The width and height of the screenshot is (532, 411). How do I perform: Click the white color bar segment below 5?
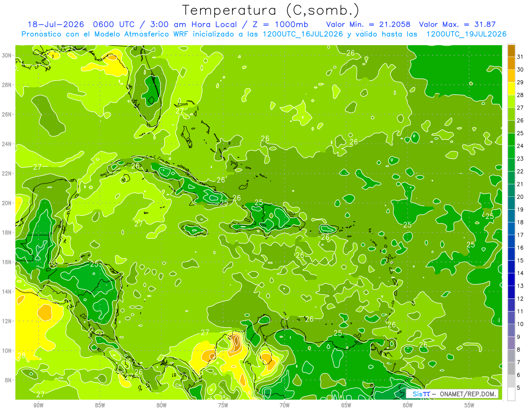(x=511, y=394)
